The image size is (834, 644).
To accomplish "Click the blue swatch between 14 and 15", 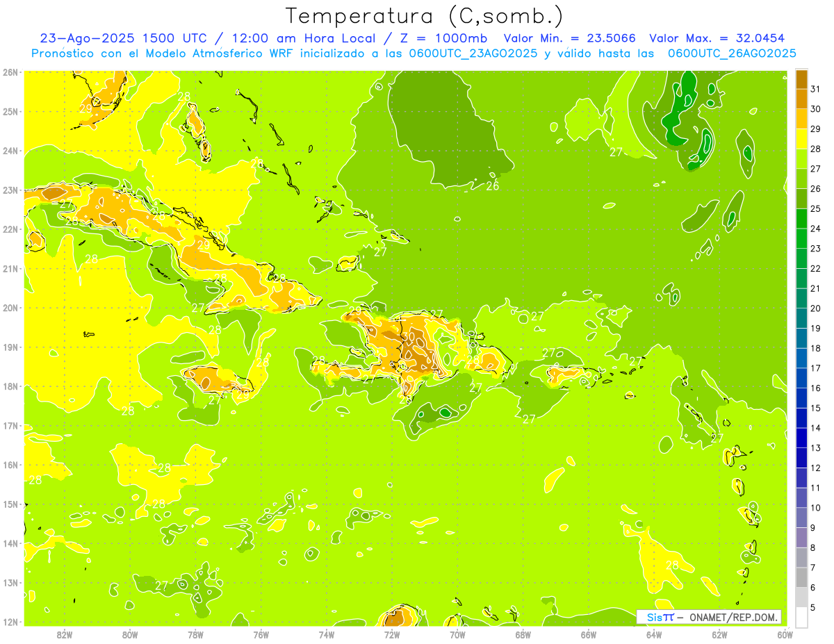I will pos(801,418).
